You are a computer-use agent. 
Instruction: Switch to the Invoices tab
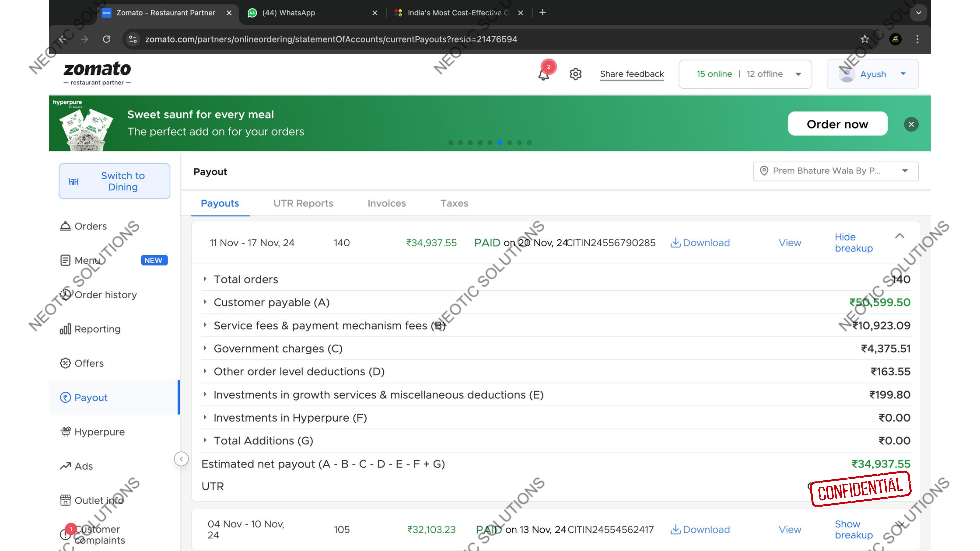386,203
